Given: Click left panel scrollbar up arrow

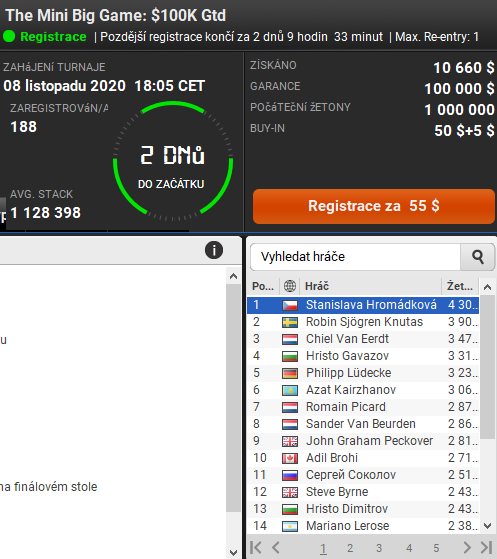Looking at the screenshot, I should [234, 276].
